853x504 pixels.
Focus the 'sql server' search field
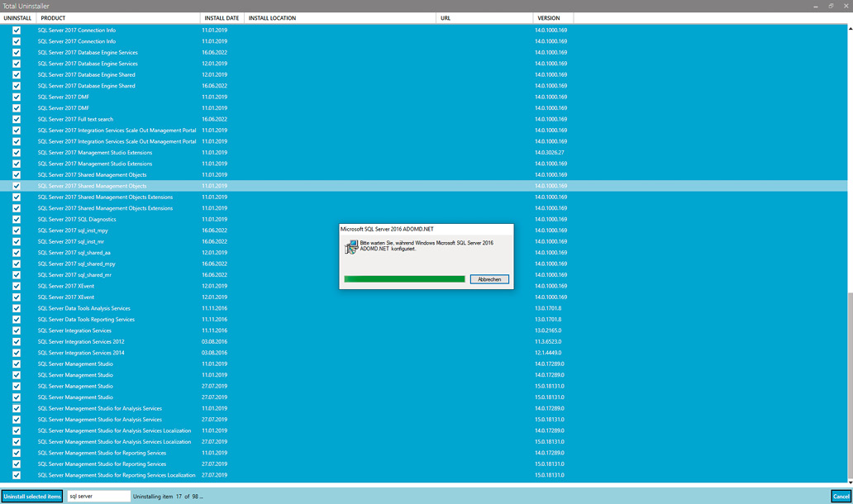pyautogui.click(x=99, y=497)
